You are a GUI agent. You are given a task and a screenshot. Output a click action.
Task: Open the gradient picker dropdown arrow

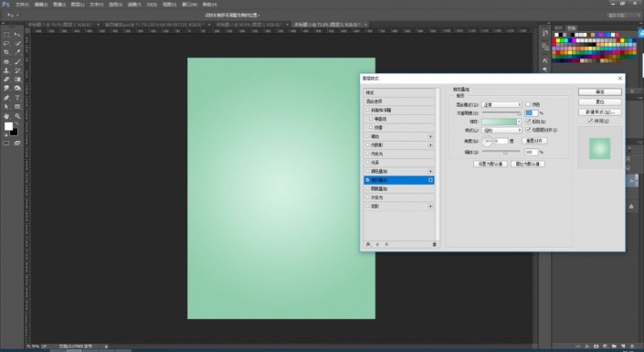pyautogui.click(x=519, y=122)
